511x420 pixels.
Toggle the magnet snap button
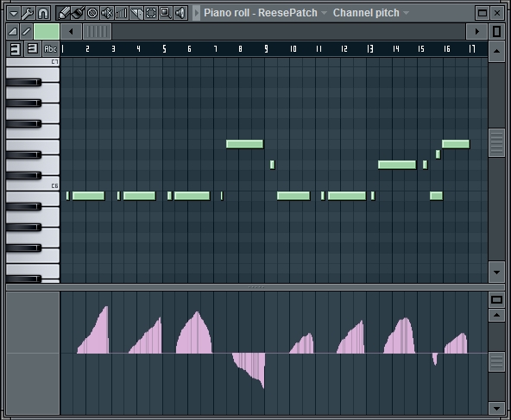pyautogui.click(x=43, y=13)
